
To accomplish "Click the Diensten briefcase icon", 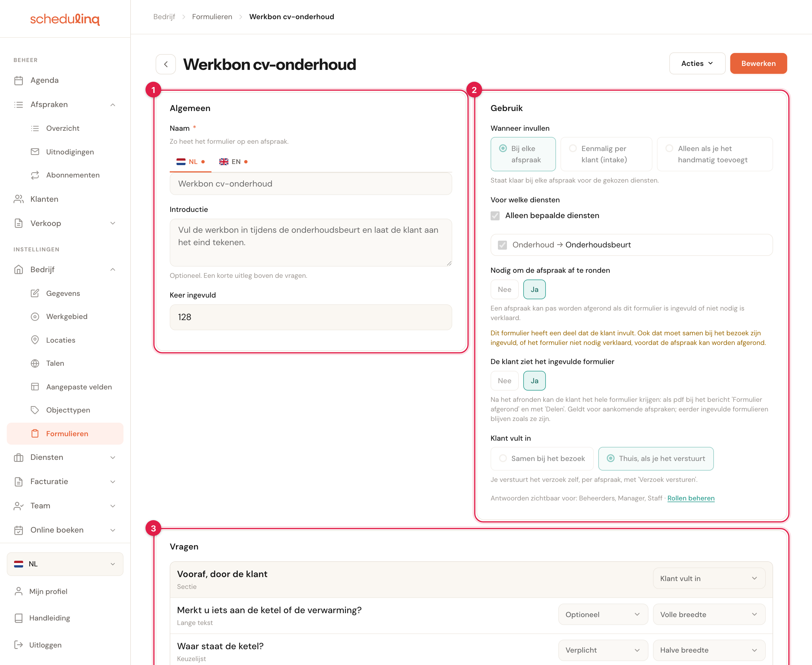I will [x=18, y=457].
